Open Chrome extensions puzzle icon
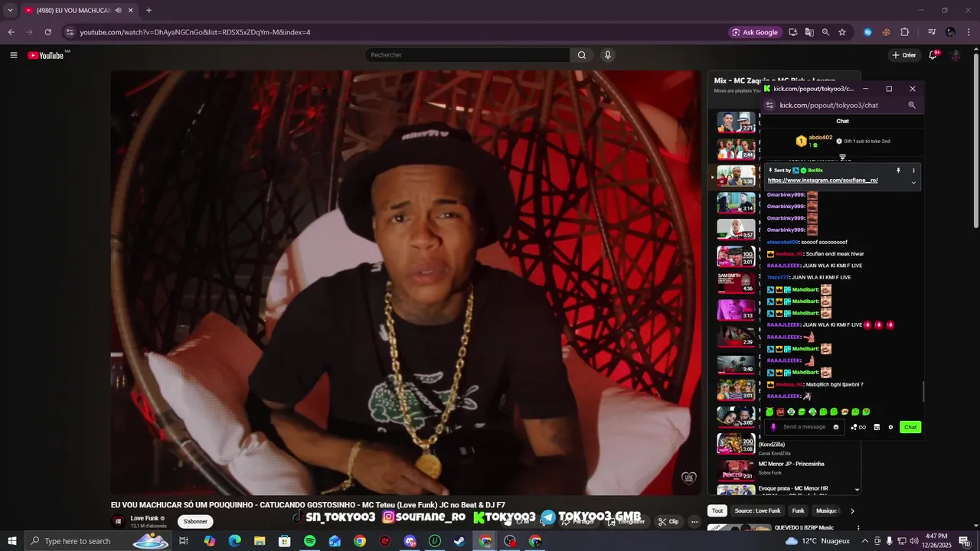 (904, 32)
